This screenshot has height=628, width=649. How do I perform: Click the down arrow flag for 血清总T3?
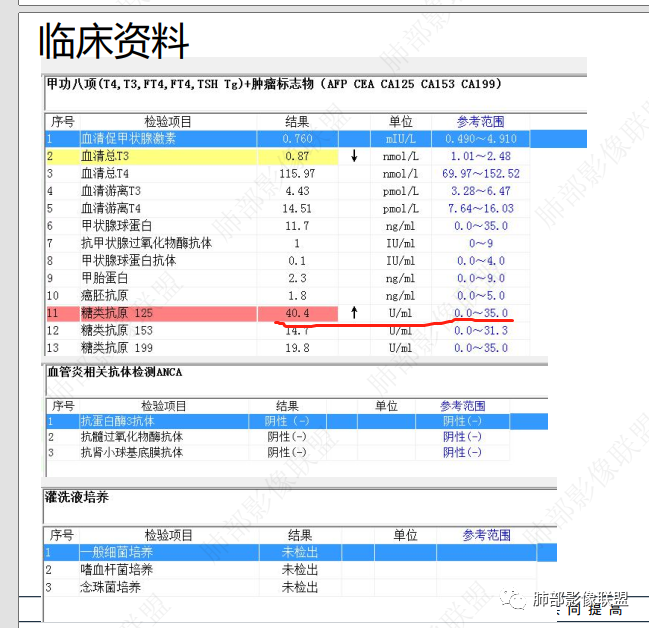pyautogui.click(x=354, y=156)
